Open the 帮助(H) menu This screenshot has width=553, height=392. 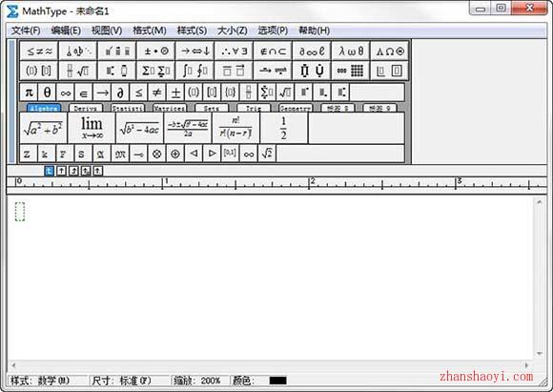(314, 31)
